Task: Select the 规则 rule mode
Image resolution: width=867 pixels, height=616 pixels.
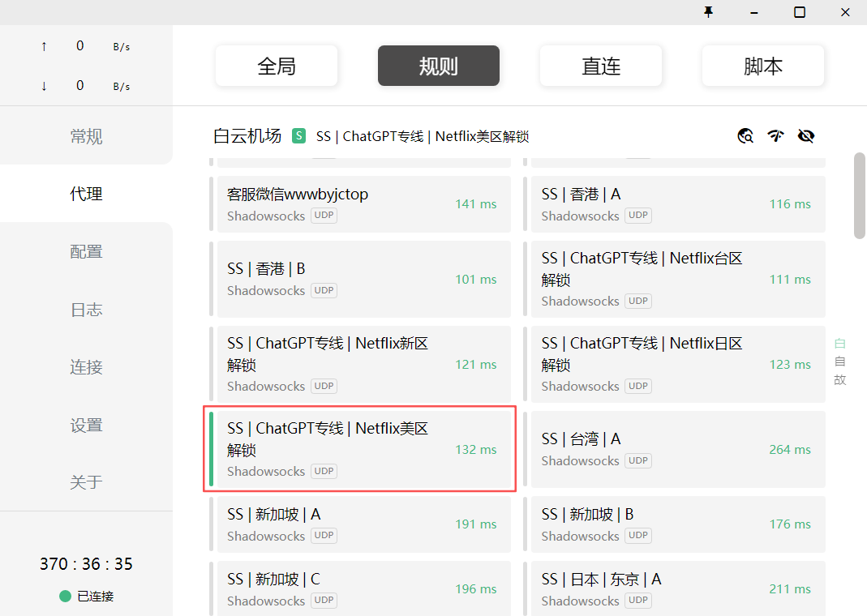Action: 439,66
